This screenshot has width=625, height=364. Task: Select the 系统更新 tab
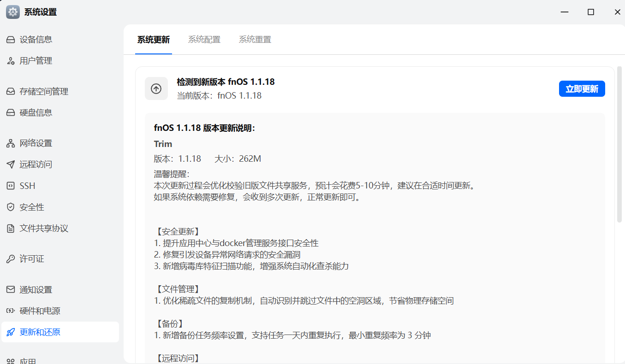pos(154,40)
